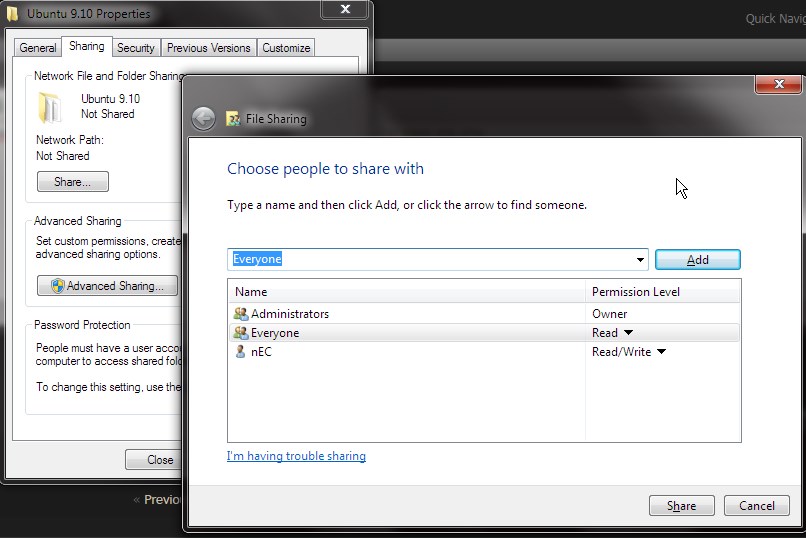Click the Share... button in Properties window

pyautogui.click(x=72, y=182)
